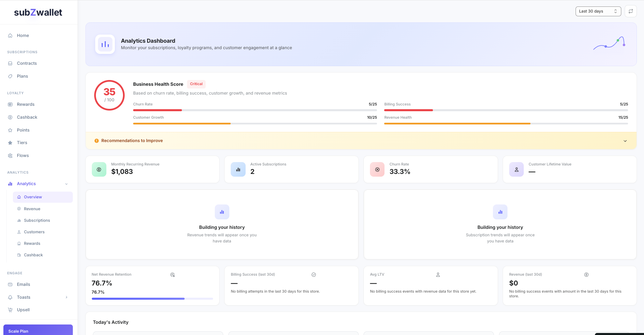
Task: Click the Customer Lifetime Value person icon
Action: pyautogui.click(x=517, y=170)
